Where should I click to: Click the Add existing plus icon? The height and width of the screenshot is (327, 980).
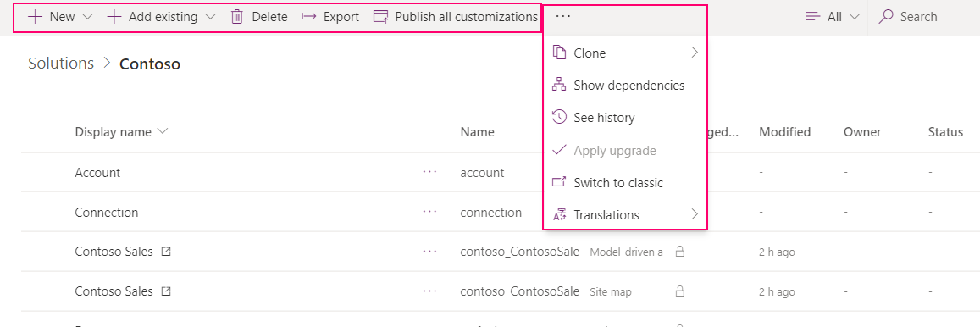click(114, 17)
